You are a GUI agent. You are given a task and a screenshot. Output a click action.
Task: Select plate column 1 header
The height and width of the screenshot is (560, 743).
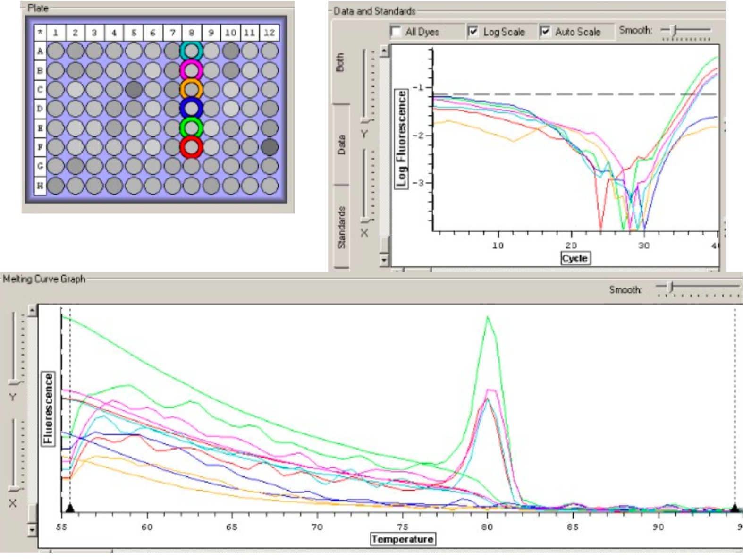(x=56, y=33)
